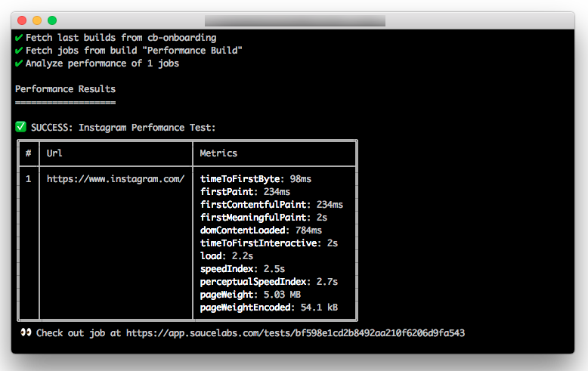
Task: Click the Metrics column header
Action: 218,153
